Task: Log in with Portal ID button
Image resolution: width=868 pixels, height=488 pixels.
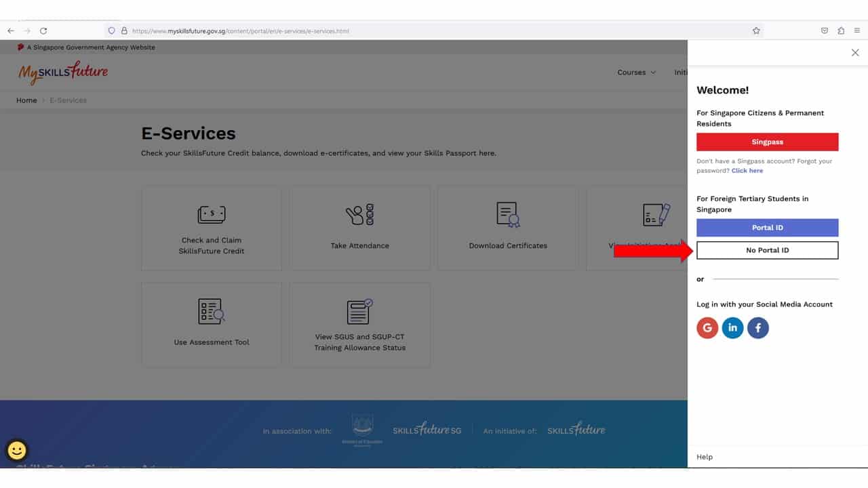Action: [768, 228]
